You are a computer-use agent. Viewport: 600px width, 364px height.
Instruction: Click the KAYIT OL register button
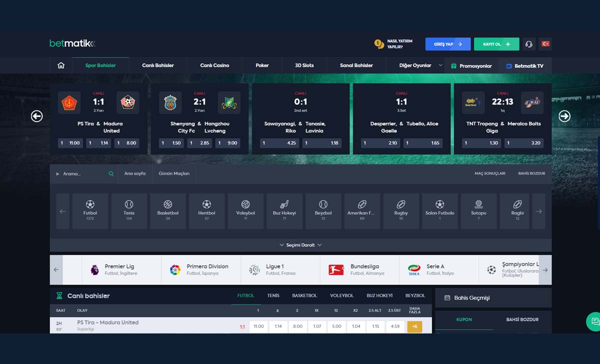[x=496, y=44]
